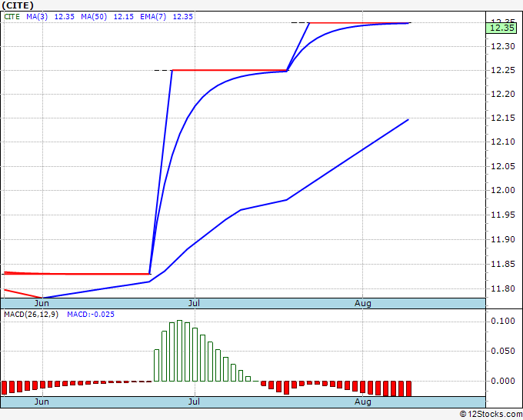The width and height of the screenshot is (523, 420).
Task: Click the MA(50) legend label
Action: 94,17
